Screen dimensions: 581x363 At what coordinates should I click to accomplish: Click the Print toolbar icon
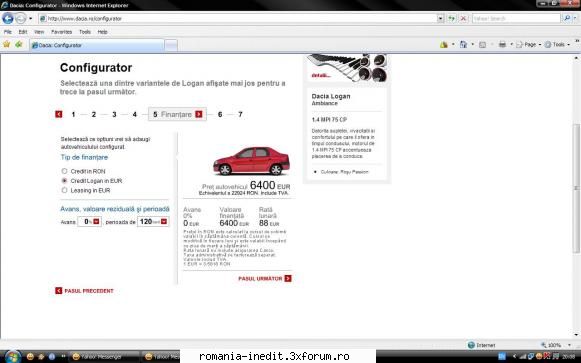[x=502, y=44]
